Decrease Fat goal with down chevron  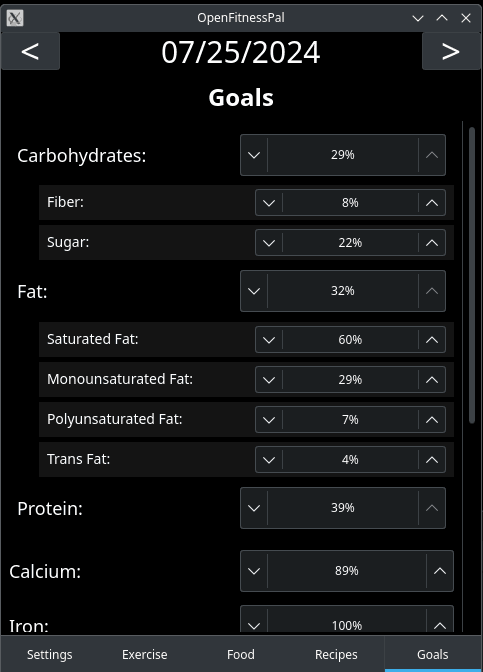254,291
